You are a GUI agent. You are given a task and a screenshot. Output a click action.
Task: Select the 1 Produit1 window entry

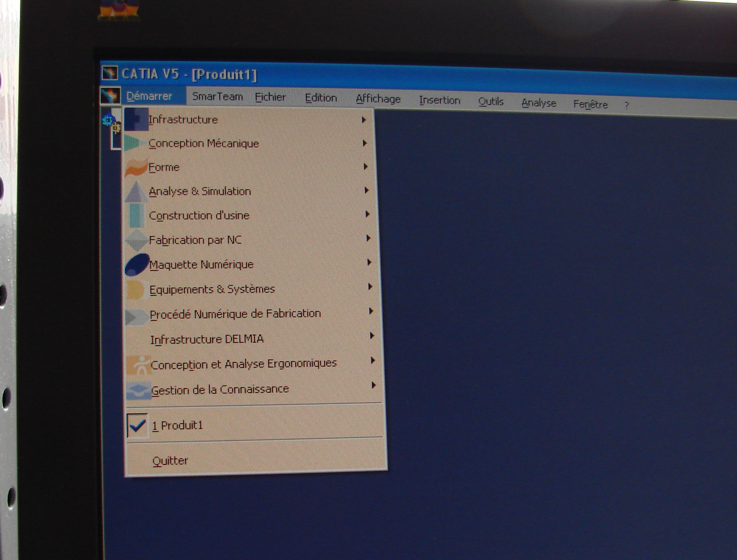coord(178,426)
